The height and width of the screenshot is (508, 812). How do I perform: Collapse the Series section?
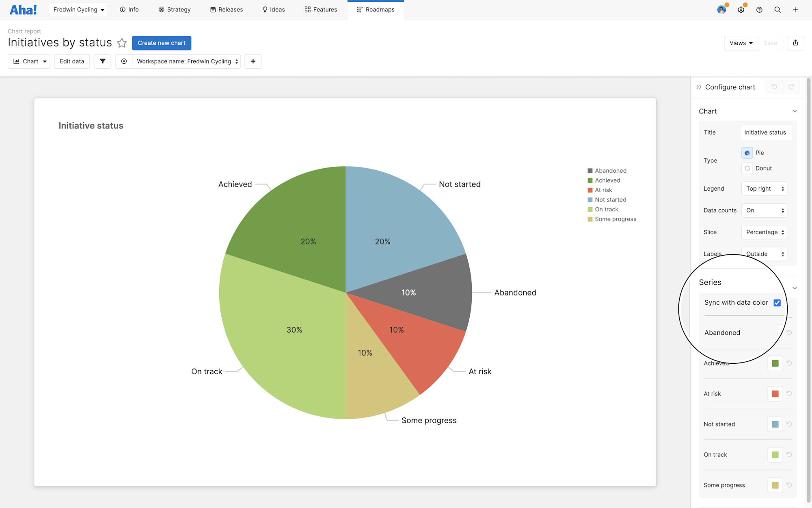pyautogui.click(x=795, y=288)
